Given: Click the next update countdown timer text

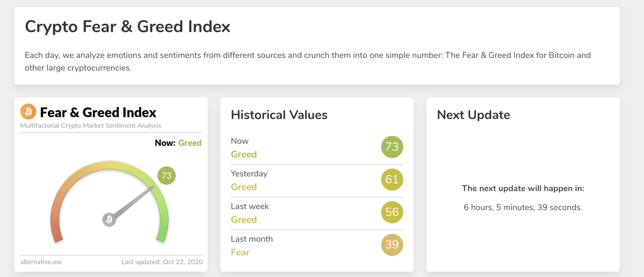Looking at the screenshot, I should pyautogui.click(x=523, y=207).
